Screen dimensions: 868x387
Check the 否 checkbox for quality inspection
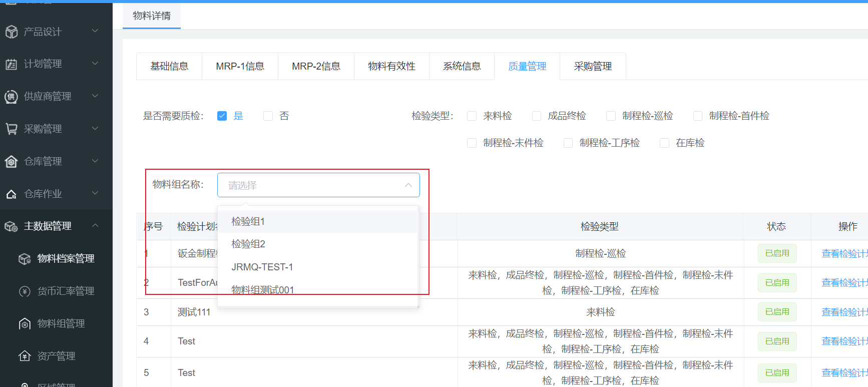click(268, 116)
